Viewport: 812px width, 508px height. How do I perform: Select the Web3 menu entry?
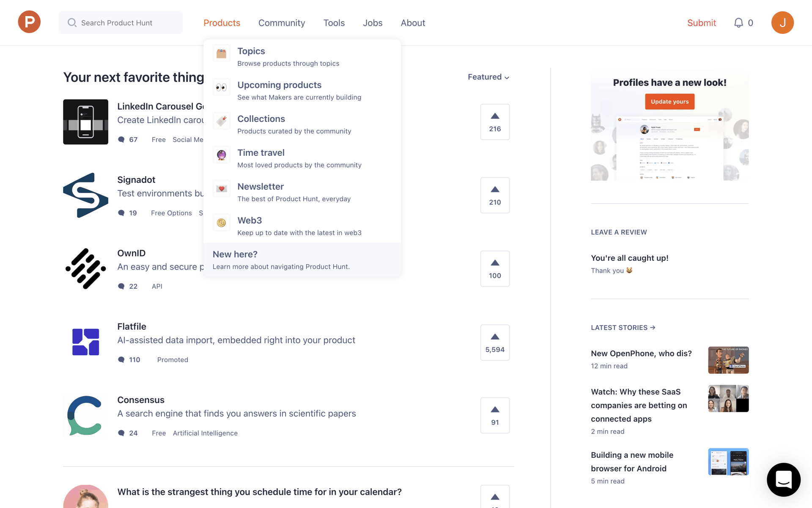pos(302,226)
